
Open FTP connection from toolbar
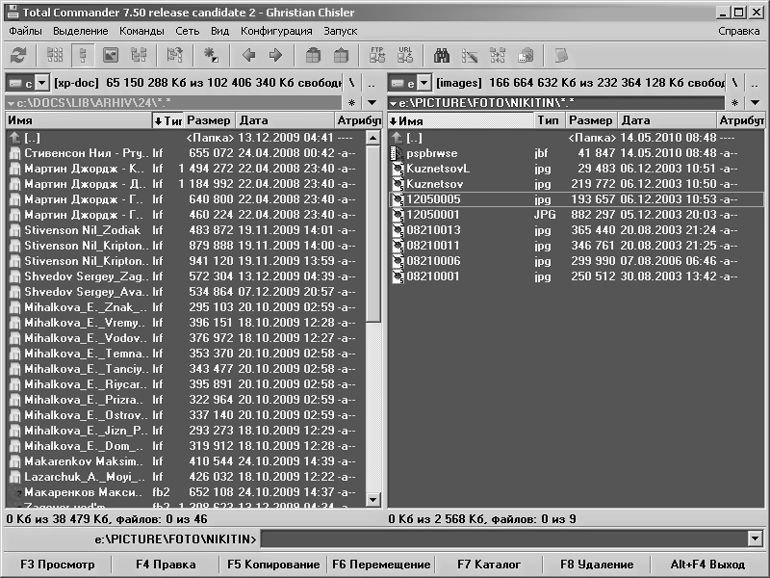pyautogui.click(x=377, y=55)
